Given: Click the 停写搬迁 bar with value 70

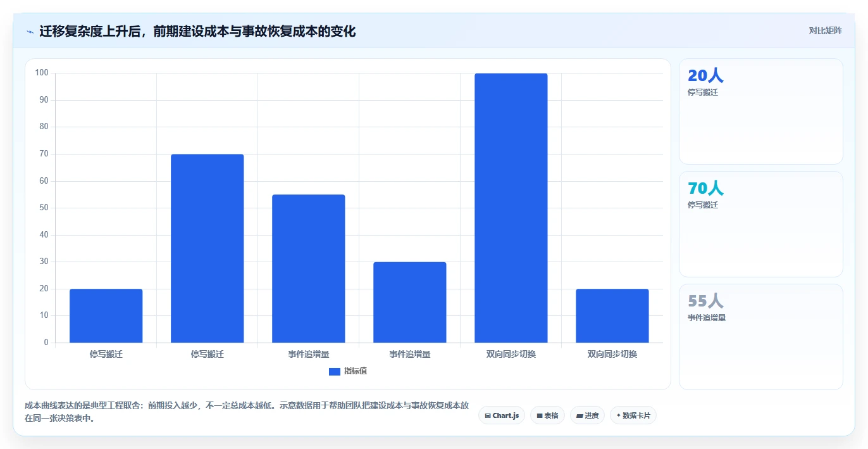Looking at the screenshot, I should (207, 248).
